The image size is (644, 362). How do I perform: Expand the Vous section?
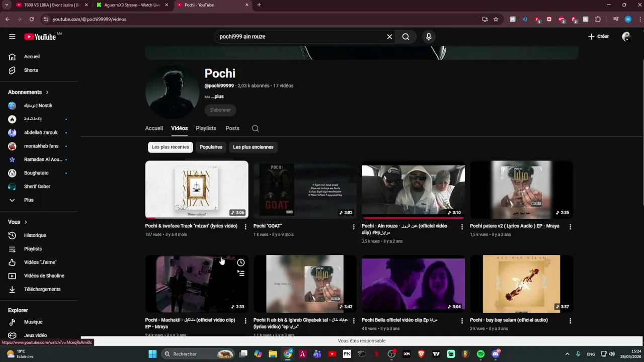(x=18, y=222)
